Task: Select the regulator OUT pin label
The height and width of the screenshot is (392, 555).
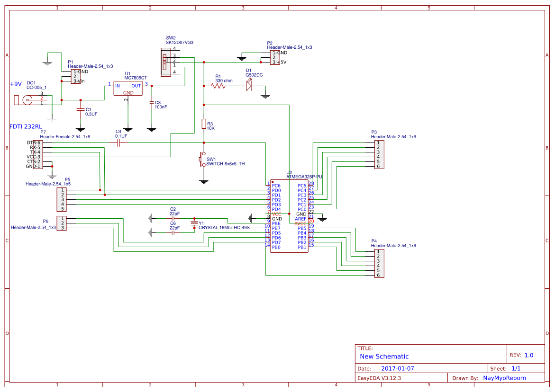Action: (x=136, y=86)
